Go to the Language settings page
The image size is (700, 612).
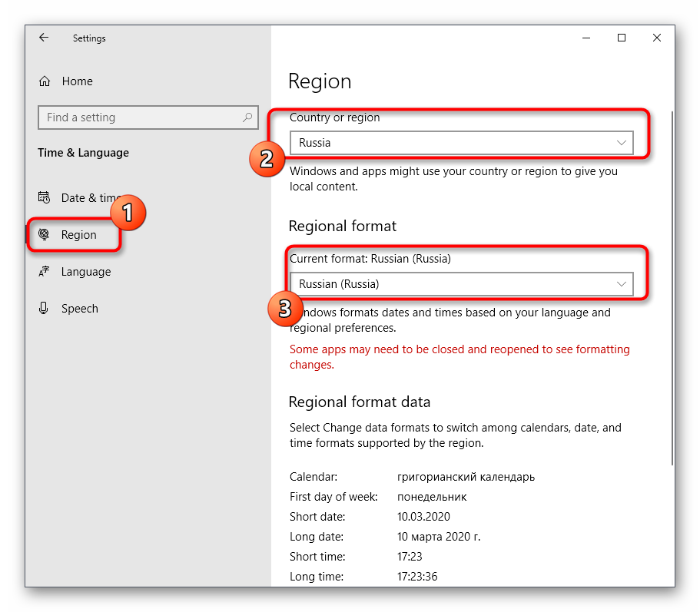pos(86,272)
